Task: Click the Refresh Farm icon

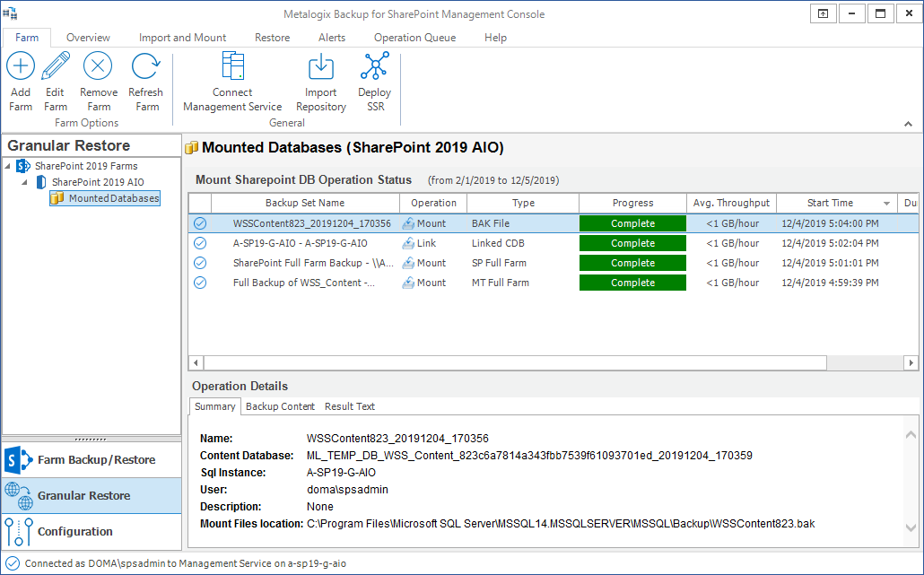Action: [145, 65]
